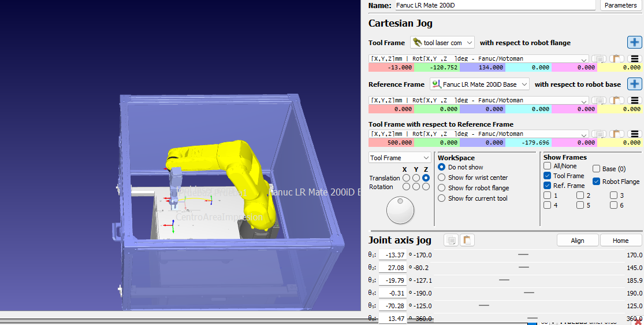
Task: Open the 'tool laser com' tool frame dropdown
Action: [442, 43]
